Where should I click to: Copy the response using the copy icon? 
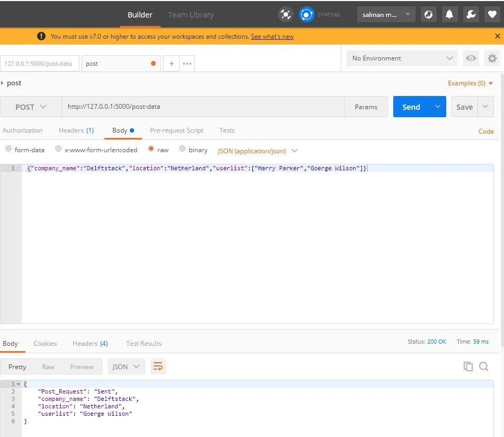coord(468,366)
